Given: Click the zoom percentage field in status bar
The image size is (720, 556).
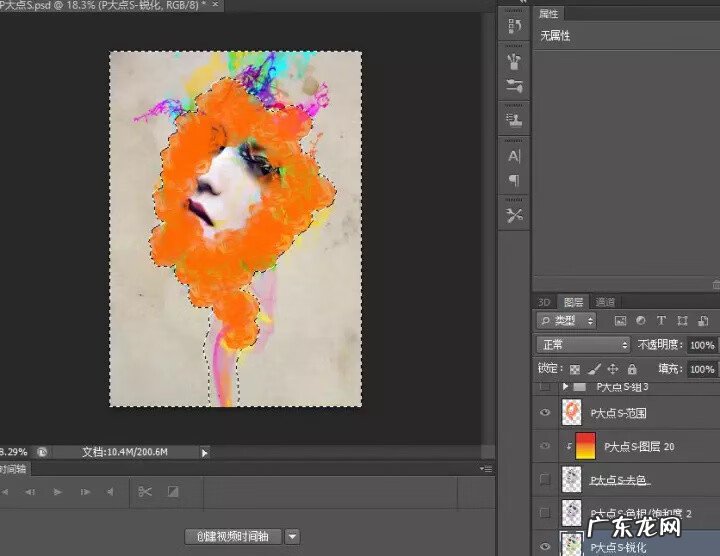Looking at the screenshot, I should pos(14,452).
